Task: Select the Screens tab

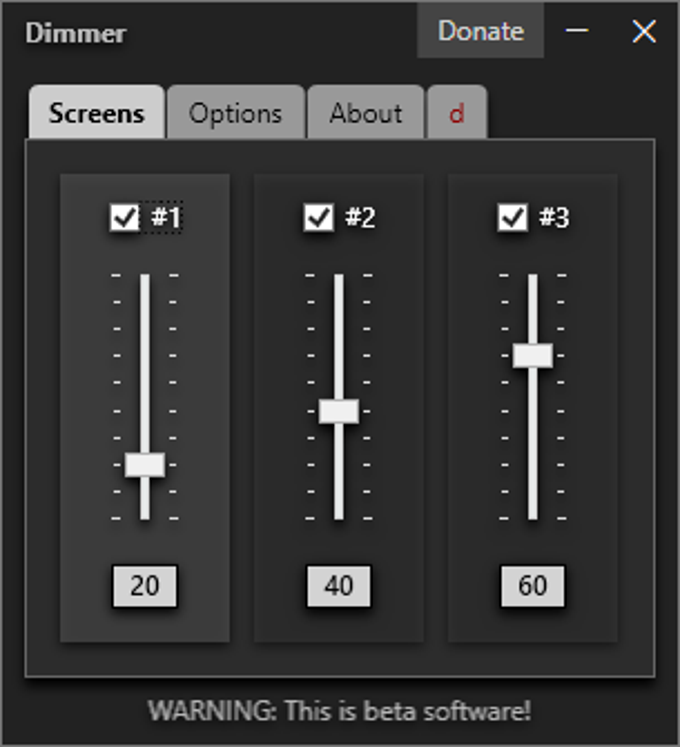Action: click(x=96, y=113)
